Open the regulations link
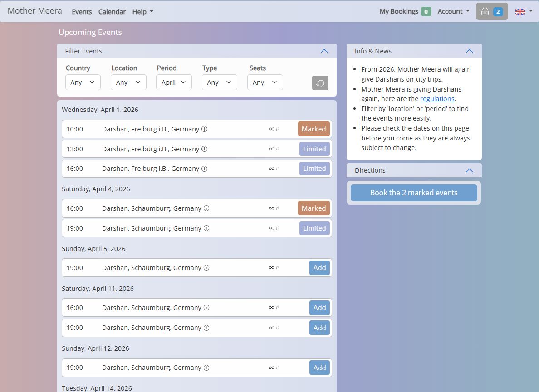This screenshot has width=539, height=392. pos(437,99)
